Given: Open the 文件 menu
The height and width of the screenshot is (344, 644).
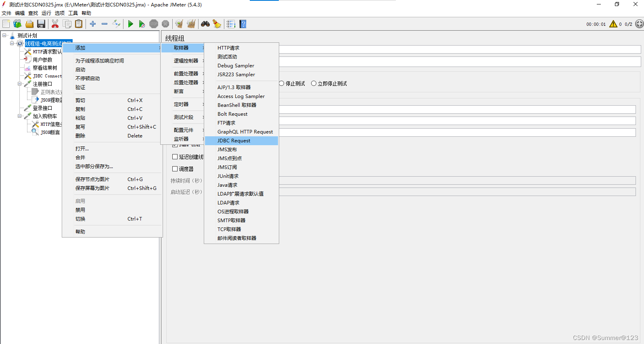Looking at the screenshot, I should [x=6, y=13].
